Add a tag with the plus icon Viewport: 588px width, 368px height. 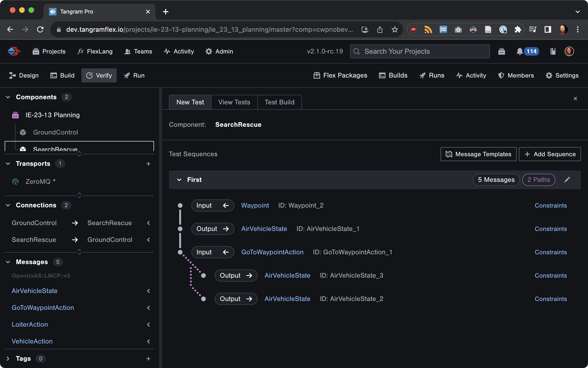(148, 358)
